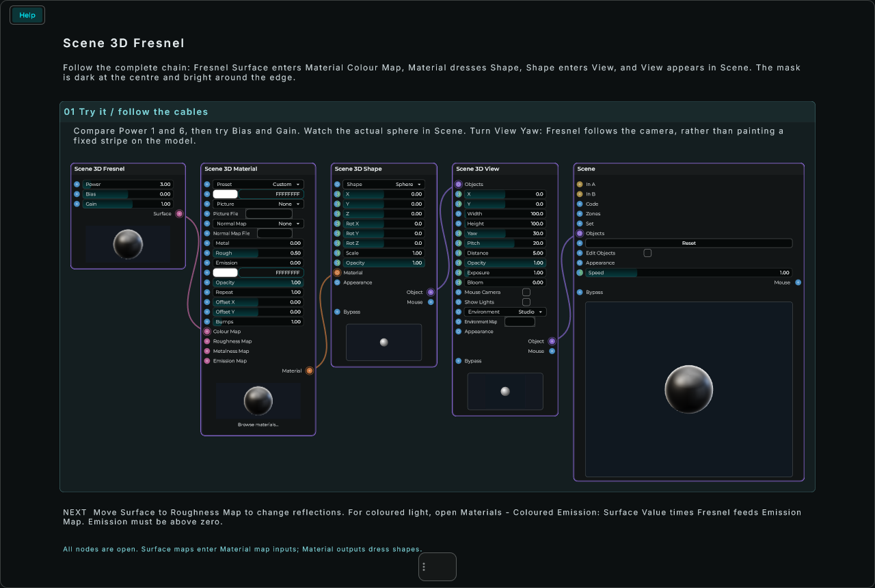The image size is (875, 588).
Task: Click the Mouse output port on Scene node
Action: pos(798,282)
